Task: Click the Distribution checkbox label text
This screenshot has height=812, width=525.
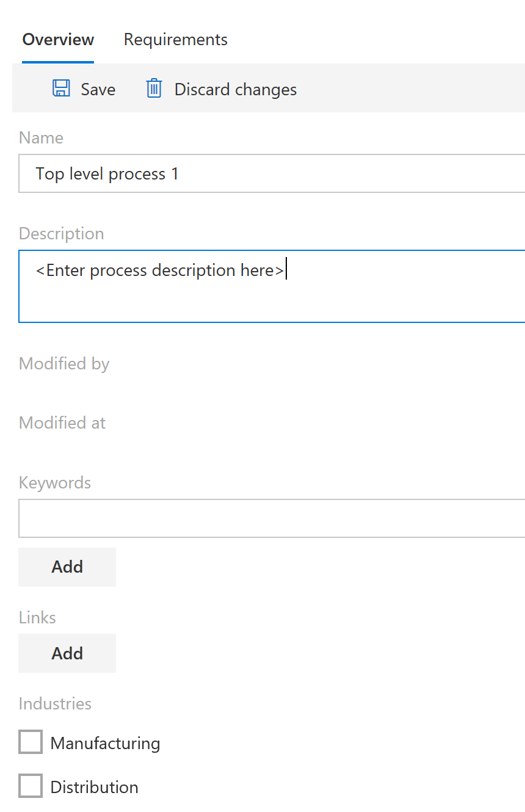Action: 94,787
